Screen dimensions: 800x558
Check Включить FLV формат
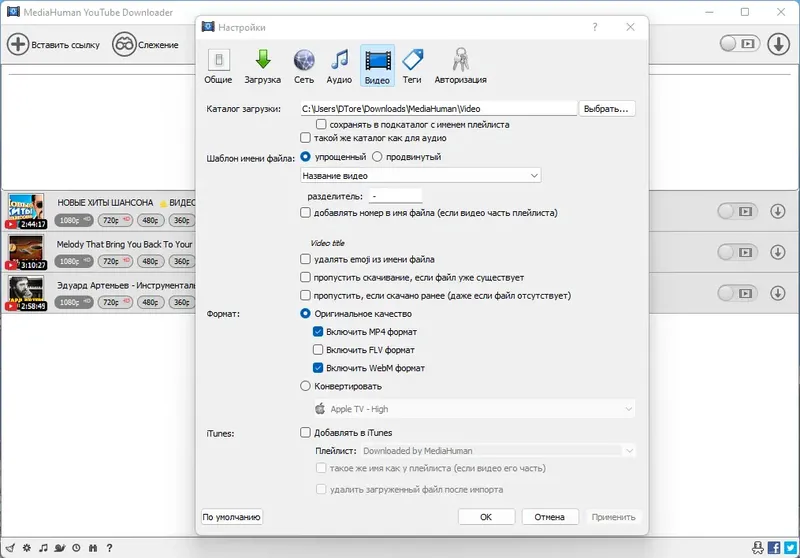(x=318, y=350)
